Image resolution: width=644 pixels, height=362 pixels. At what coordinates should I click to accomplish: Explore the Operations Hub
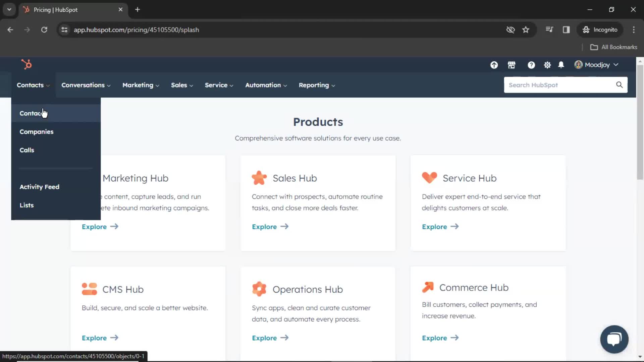point(270,338)
